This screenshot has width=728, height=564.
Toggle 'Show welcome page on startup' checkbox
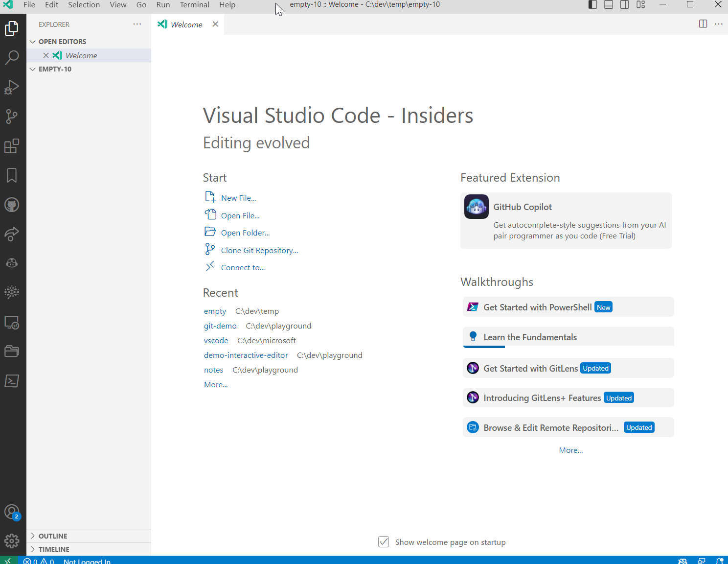click(x=384, y=541)
